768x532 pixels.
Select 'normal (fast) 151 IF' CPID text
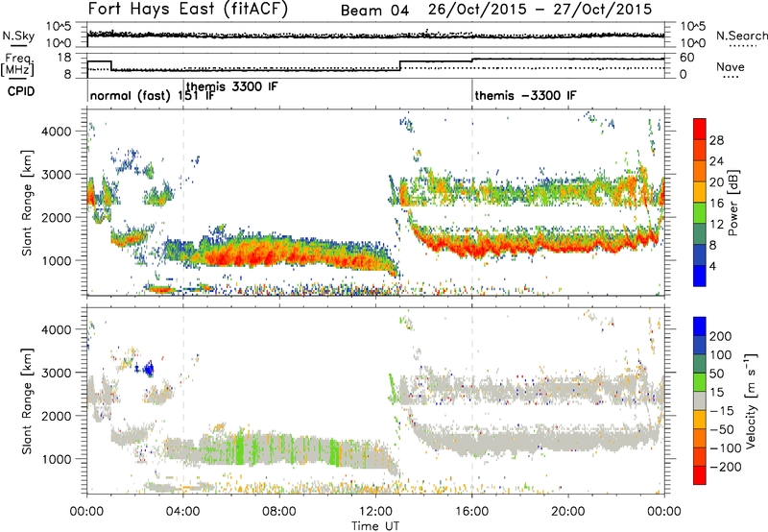click(153, 95)
